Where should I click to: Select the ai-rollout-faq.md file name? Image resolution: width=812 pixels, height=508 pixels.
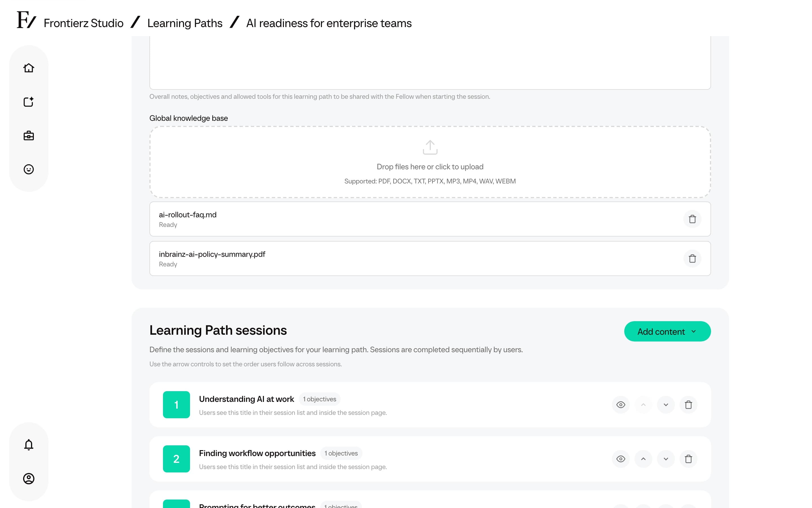[187, 215]
